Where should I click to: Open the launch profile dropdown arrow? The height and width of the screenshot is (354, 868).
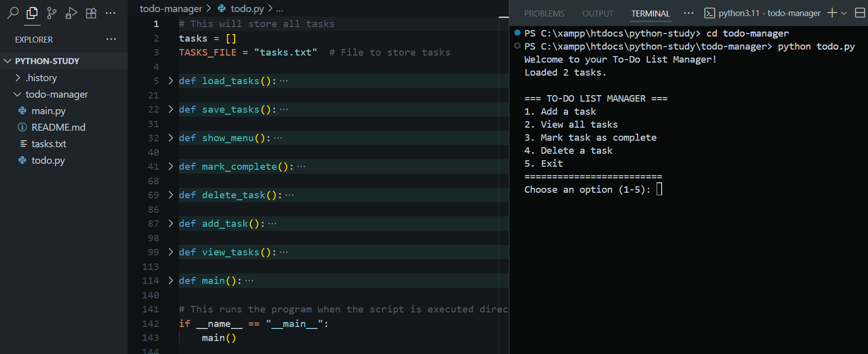[844, 13]
